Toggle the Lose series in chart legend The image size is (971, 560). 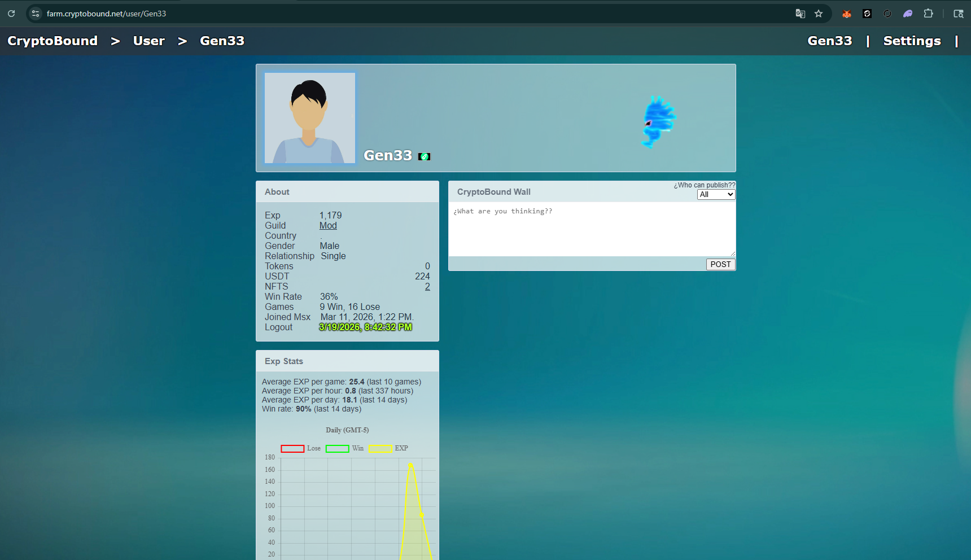(301, 448)
